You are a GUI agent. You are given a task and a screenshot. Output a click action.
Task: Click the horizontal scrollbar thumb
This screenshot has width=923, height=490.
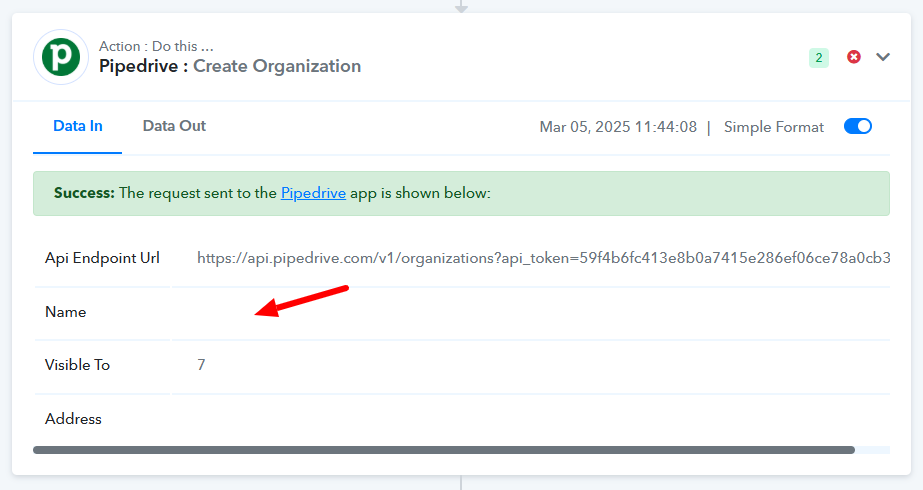pyautogui.click(x=444, y=450)
